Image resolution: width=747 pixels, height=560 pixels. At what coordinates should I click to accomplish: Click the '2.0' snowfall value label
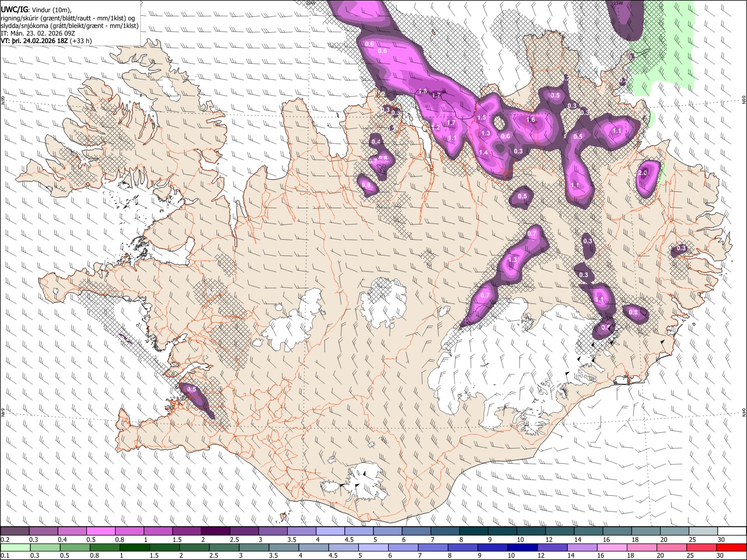pos(643,173)
